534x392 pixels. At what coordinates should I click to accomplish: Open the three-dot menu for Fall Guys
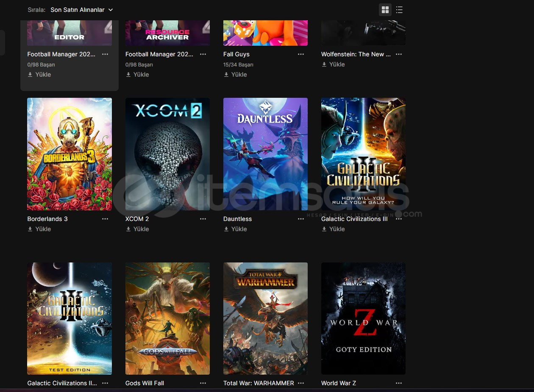(301, 54)
